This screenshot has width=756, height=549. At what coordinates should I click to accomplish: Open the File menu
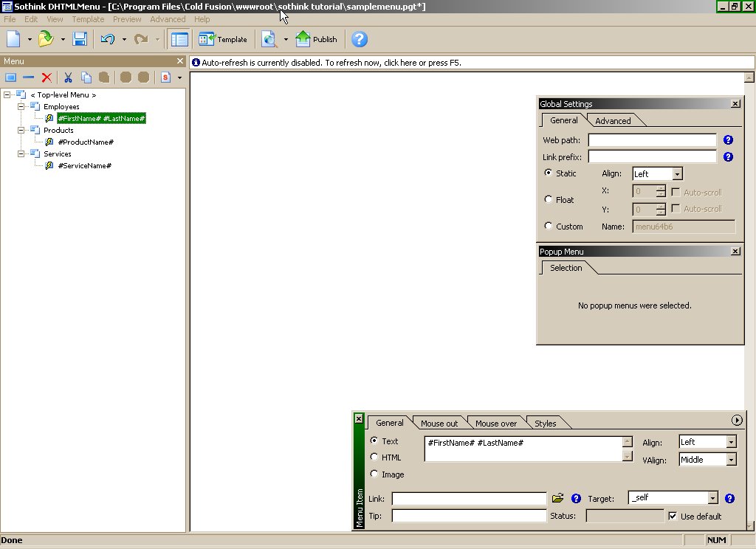[x=10, y=19]
